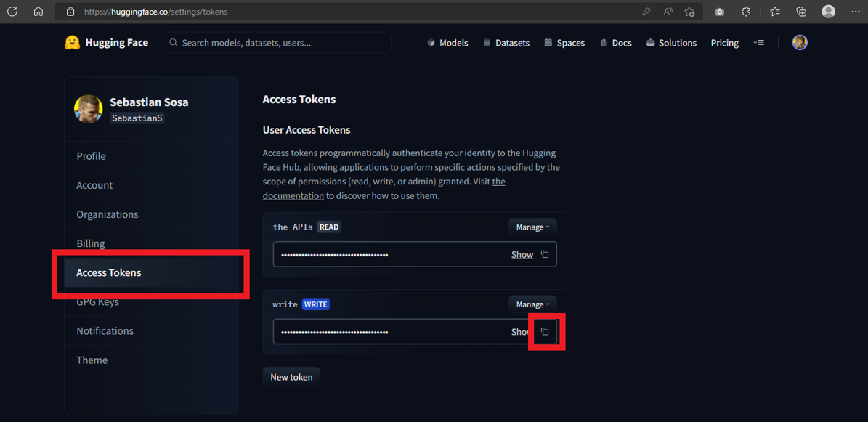Open the Solutions menu
The height and width of the screenshot is (422, 868).
tap(671, 43)
